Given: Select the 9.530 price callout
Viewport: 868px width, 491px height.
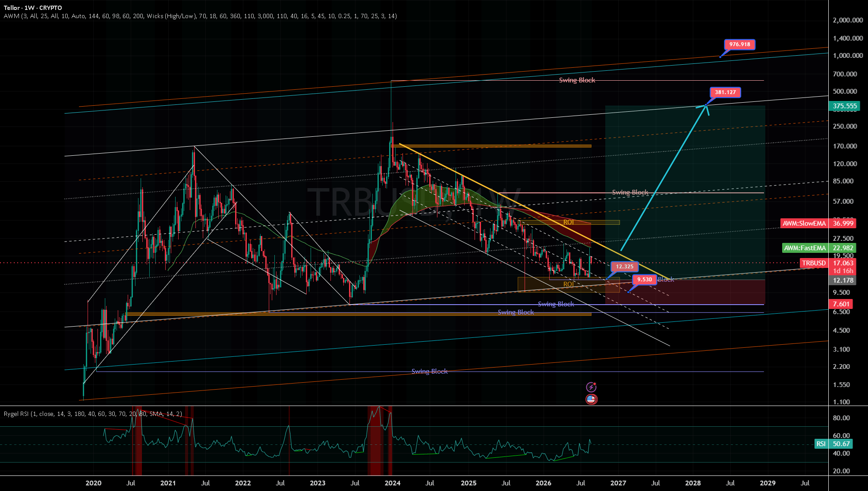Looking at the screenshot, I should [x=645, y=280].
